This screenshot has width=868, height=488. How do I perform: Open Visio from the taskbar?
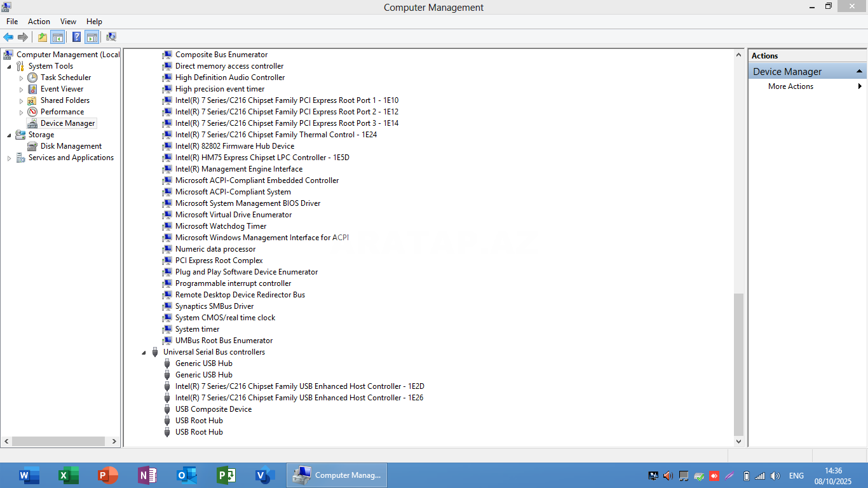click(265, 475)
